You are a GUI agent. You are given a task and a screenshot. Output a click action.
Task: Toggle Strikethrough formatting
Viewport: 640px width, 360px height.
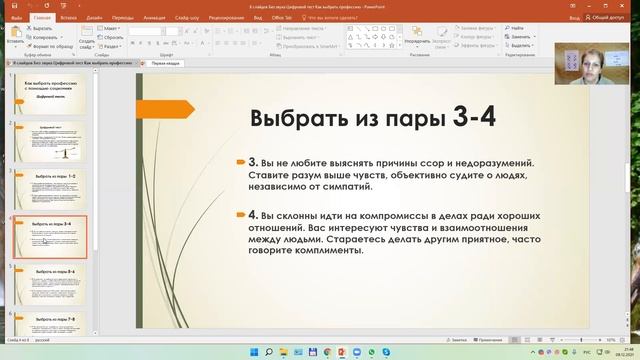coord(166,43)
